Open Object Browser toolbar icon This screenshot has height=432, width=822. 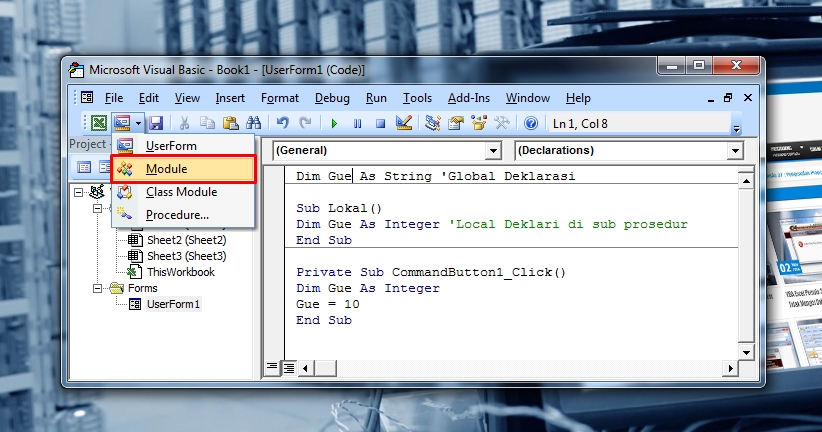pyautogui.click(x=479, y=123)
